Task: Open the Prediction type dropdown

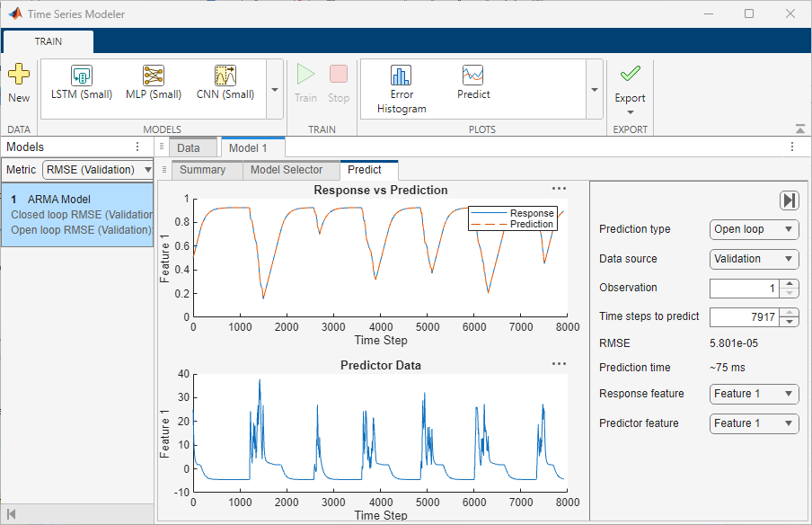Action: pyautogui.click(x=754, y=229)
